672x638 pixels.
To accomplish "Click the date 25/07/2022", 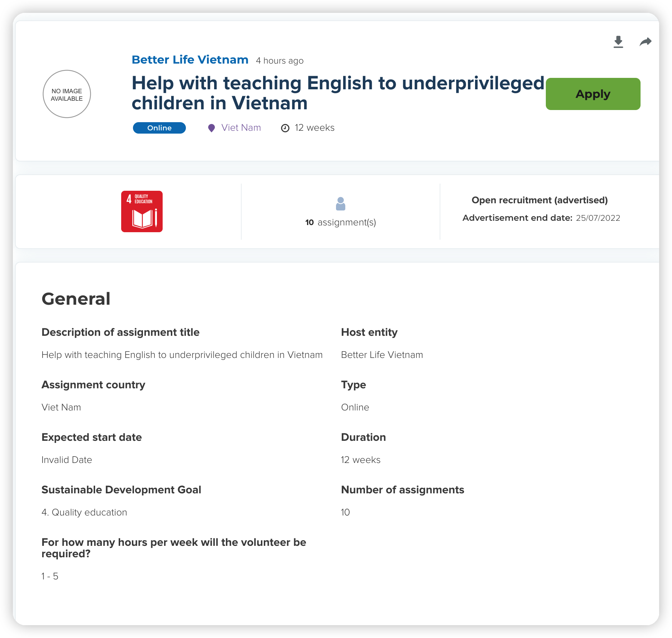I will tap(598, 218).
